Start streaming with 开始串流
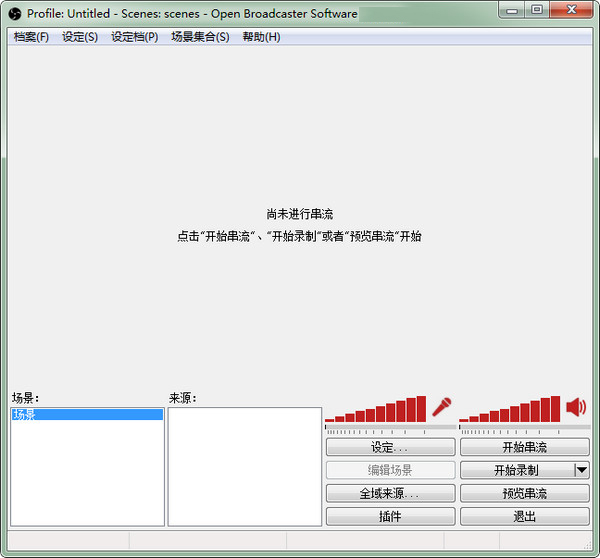 [525, 447]
